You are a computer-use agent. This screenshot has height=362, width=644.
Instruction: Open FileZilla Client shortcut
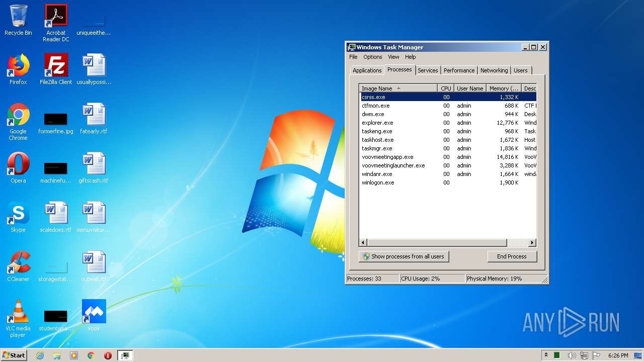(x=56, y=69)
